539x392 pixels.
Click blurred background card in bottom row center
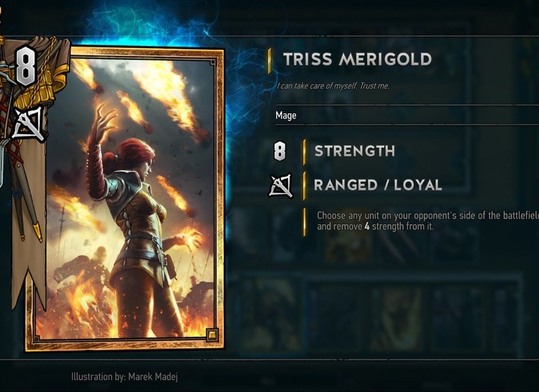click(397, 315)
